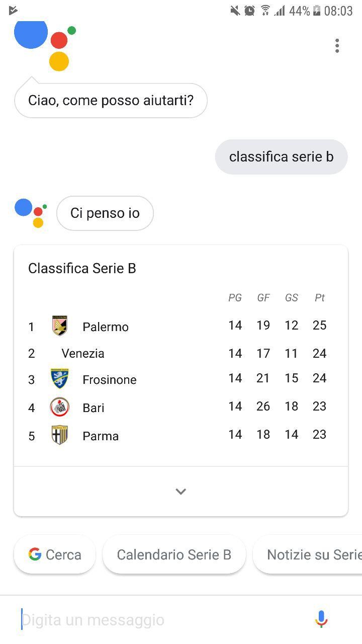Tap the microphone voice input icon
The height and width of the screenshot is (644, 362).
[321, 619]
